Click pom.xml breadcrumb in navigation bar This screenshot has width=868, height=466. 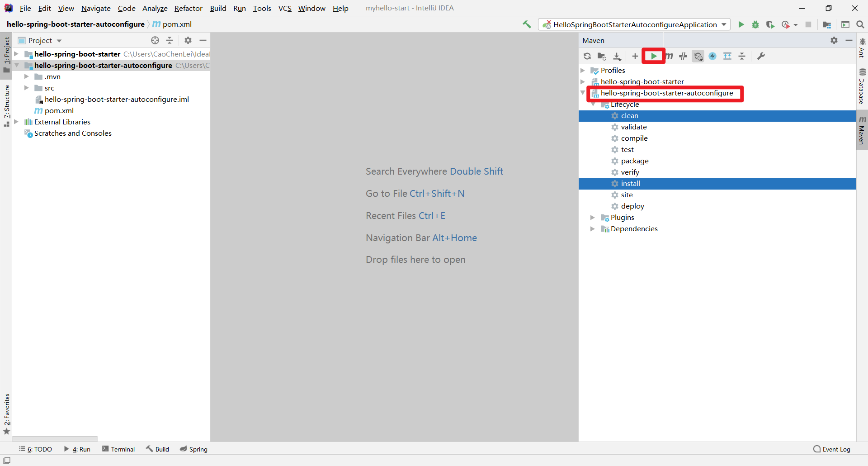[172, 24]
